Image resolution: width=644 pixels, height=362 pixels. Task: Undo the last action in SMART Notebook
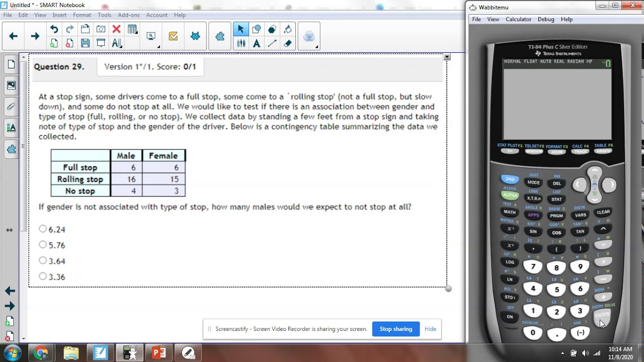(54, 29)
